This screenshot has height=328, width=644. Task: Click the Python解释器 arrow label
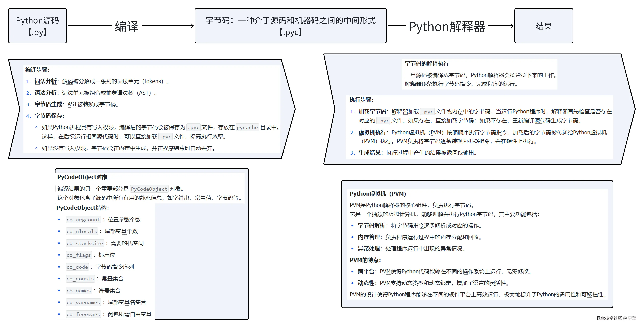[x=447, y=27]
